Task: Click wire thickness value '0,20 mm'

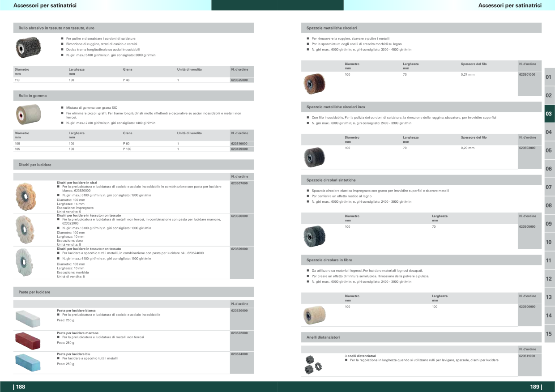Action: [x=468, y=148]
